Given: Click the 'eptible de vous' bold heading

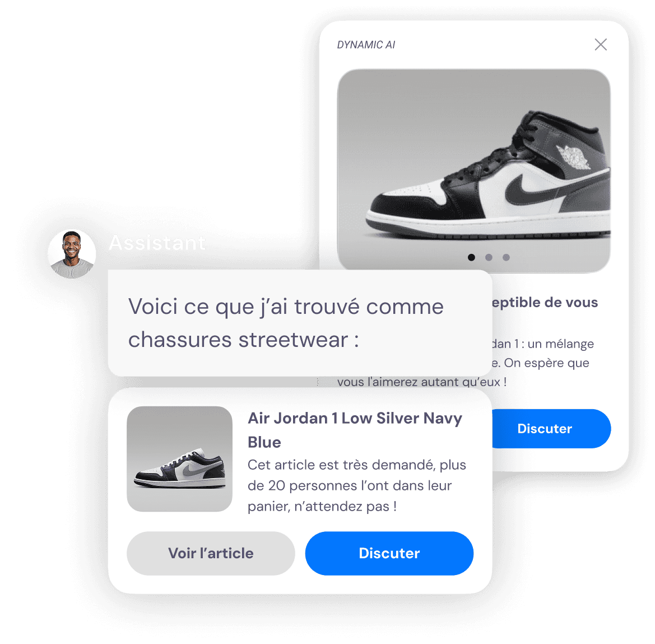Looking at the screenshot, I should point(545,302).
